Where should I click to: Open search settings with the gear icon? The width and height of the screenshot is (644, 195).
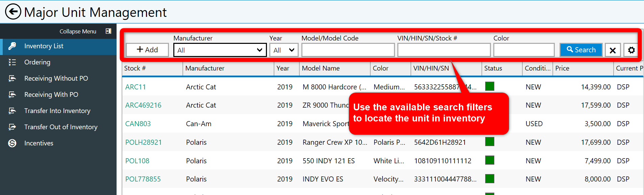pos(631,50)
